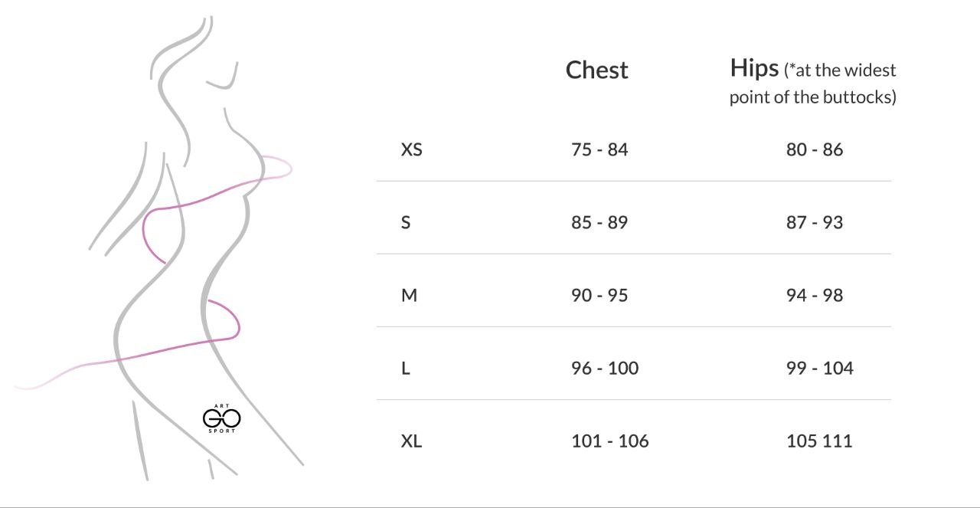Screen dimensions: 980x508
Task: Select XS hips value 80 - 86
Action: tap(815, 149)
